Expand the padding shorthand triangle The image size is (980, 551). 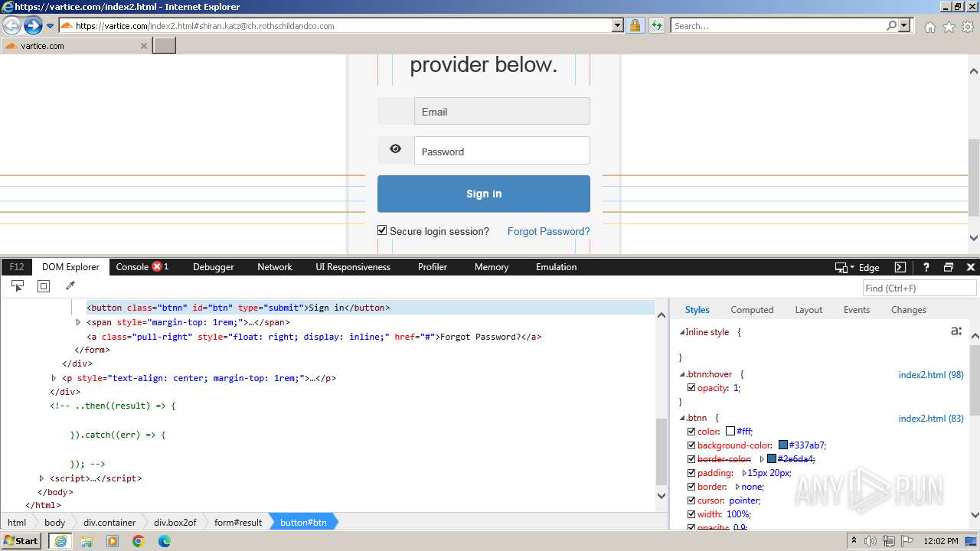[744, 473]
